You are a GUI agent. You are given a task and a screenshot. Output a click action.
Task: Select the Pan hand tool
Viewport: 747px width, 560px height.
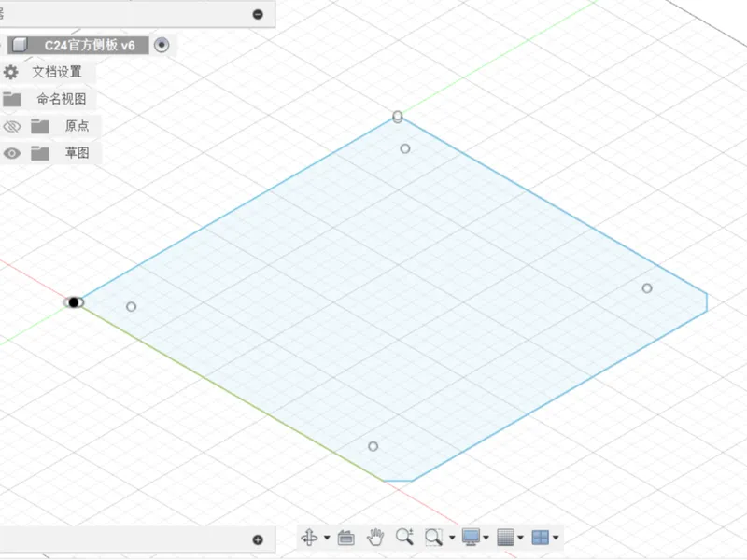(x=375, y=538)
